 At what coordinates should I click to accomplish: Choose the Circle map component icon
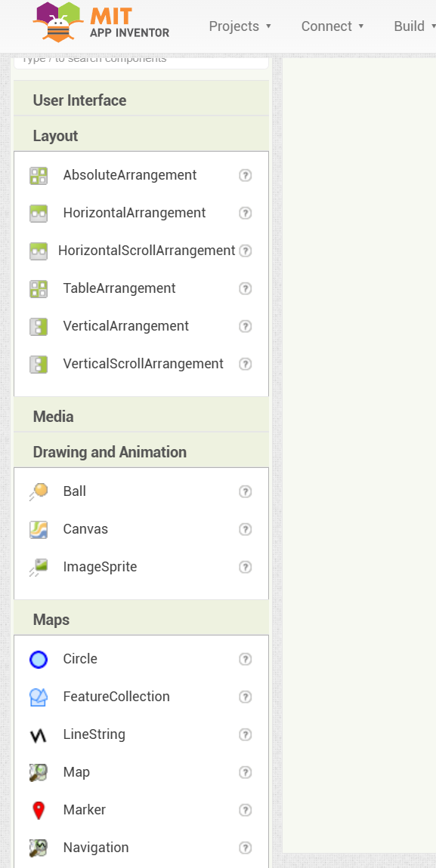pos(39,660)
